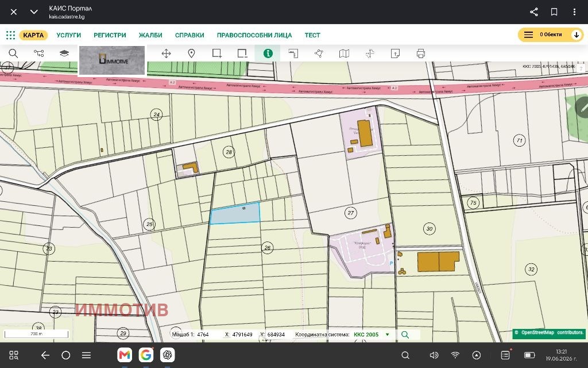Click map district label 32
The image size is (588, 368).
point(531,269)
